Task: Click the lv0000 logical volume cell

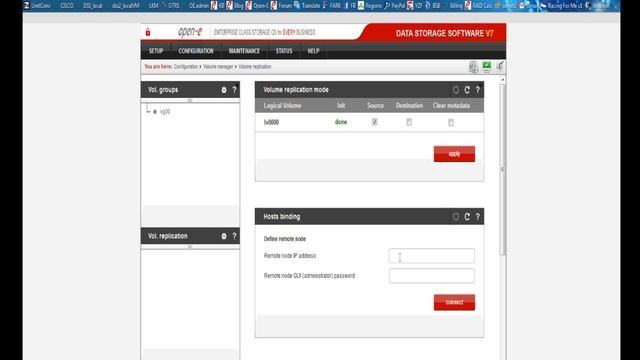Action: pos(271,122)
